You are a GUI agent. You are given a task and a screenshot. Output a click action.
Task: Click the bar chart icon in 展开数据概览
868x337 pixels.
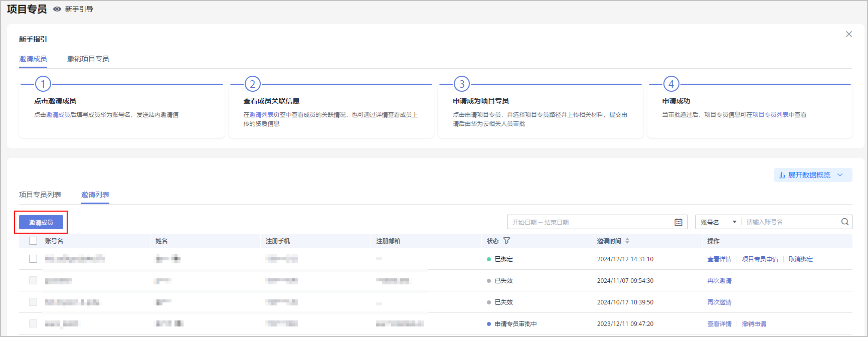point(782,175)
